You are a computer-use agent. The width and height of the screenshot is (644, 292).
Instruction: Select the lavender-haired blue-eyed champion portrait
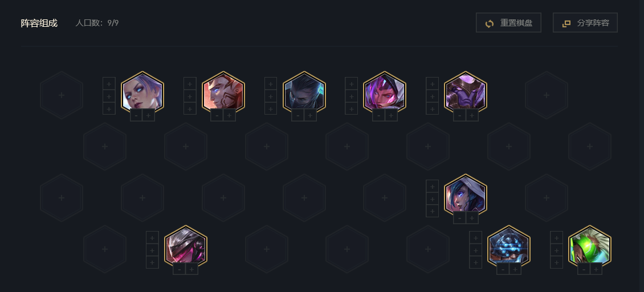[142, 92]
